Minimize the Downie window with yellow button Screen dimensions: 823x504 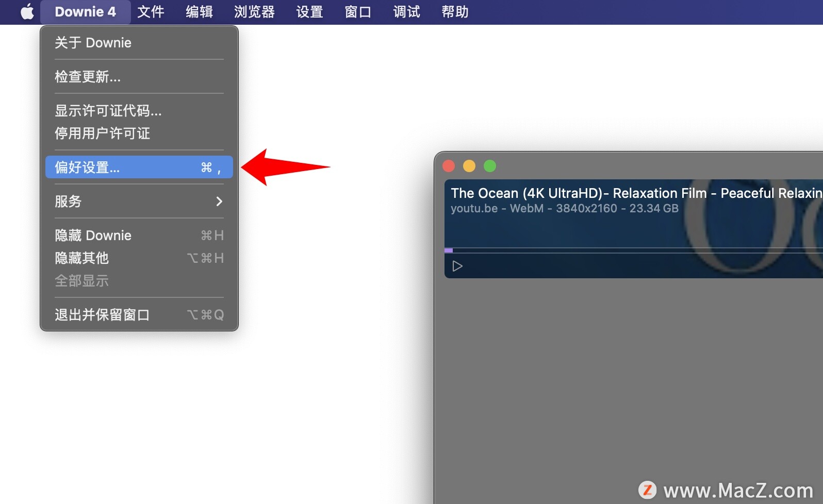(x=469, y=166)
